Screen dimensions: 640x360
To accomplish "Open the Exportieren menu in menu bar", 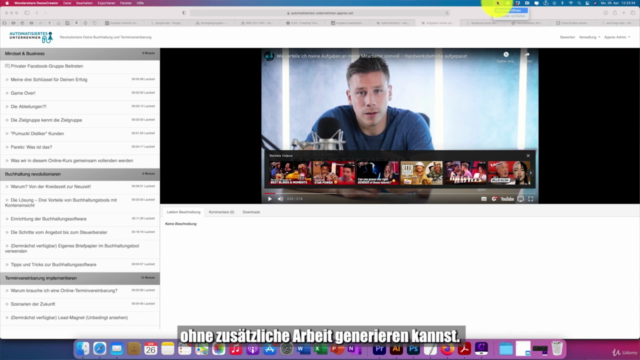I will (106, 3).
